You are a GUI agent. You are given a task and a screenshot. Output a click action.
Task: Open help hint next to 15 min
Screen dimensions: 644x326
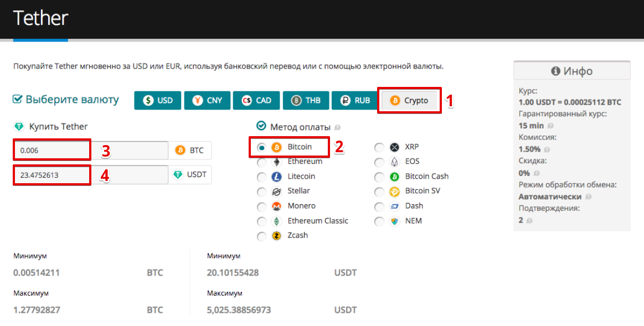tap(550, 126)
